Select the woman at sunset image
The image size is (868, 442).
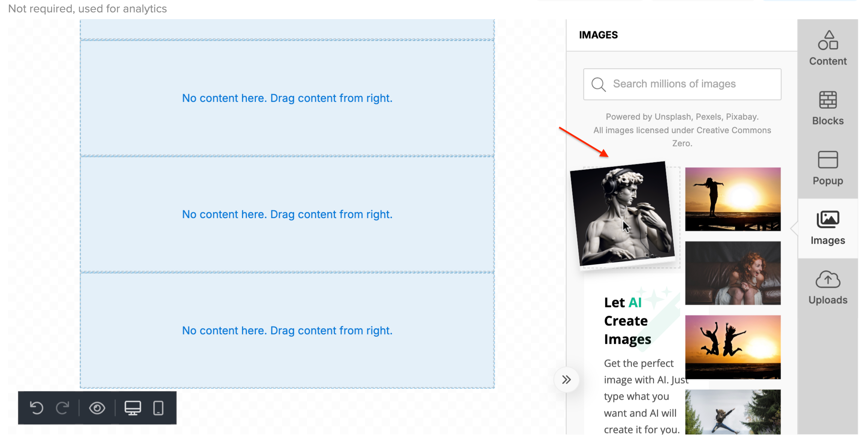[733, 199]
